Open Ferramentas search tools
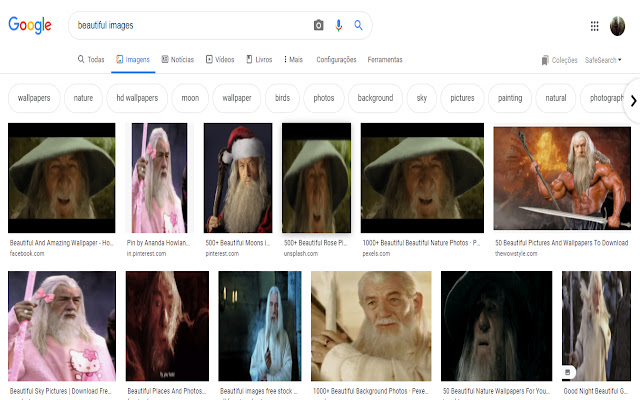Screen dimensions: 640x400 (x=385, y=60)
